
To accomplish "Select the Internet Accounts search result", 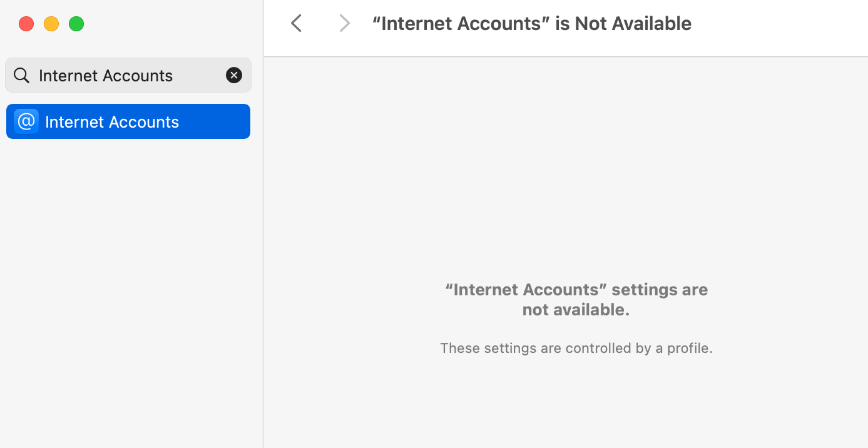I will point(128,121).
